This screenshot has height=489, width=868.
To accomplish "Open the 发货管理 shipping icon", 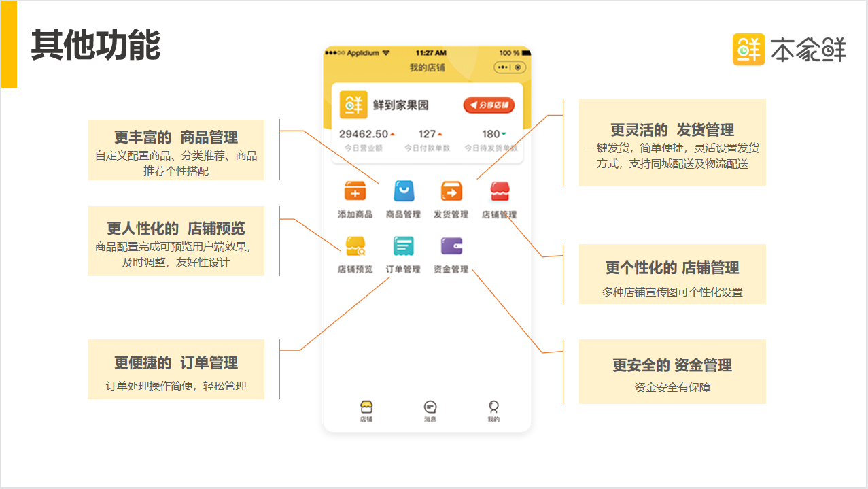I will point(451,192).
